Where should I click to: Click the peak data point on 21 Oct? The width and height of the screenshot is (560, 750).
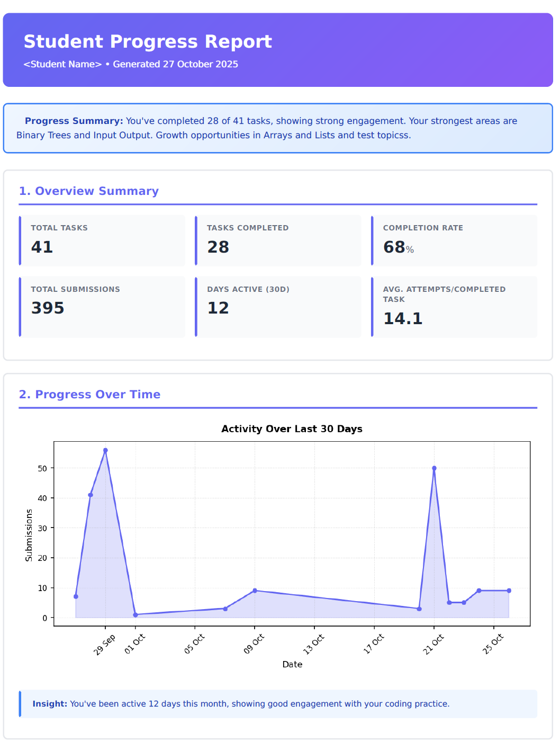click(434, 468)
